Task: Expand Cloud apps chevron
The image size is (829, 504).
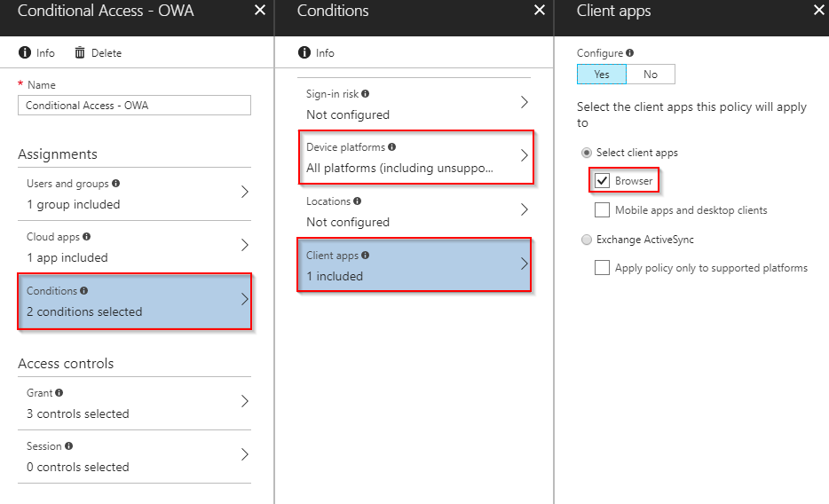Action: [245, 245]
